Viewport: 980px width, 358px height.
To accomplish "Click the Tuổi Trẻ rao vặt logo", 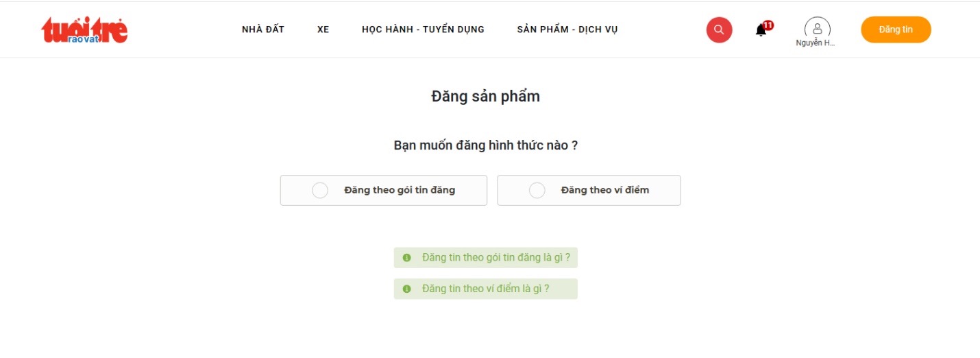I will pos(84,30).
